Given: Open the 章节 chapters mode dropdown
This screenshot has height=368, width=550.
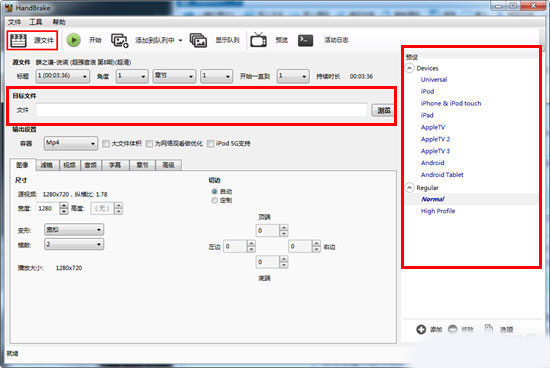Looking at the screenshot, I should [174, 76].
